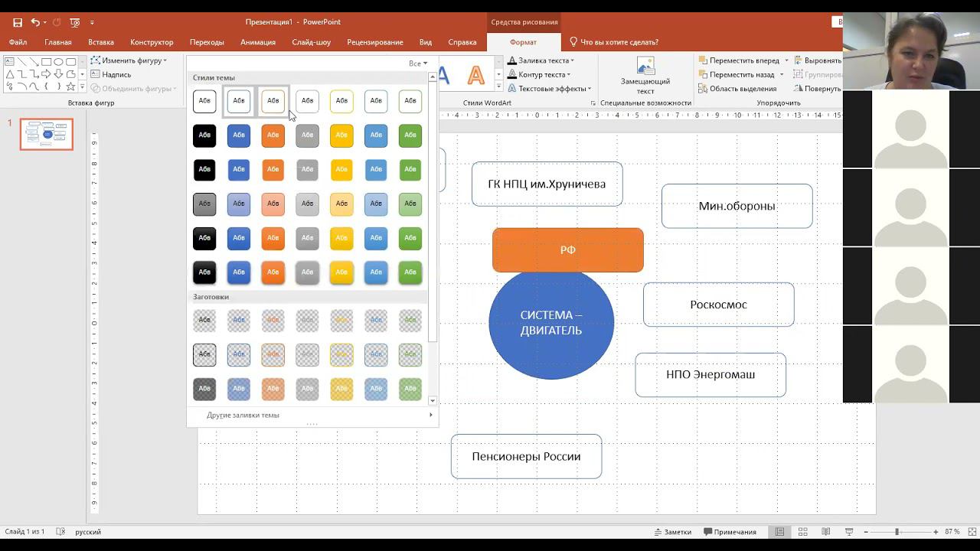Start slideshow from beginning icon
The height and width of the screenshot is (551, 980).
pos(74,23)
